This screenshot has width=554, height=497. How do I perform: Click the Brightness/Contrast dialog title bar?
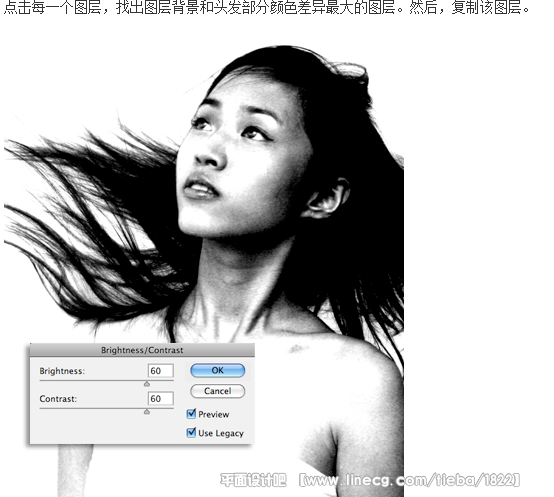point(142,350)
